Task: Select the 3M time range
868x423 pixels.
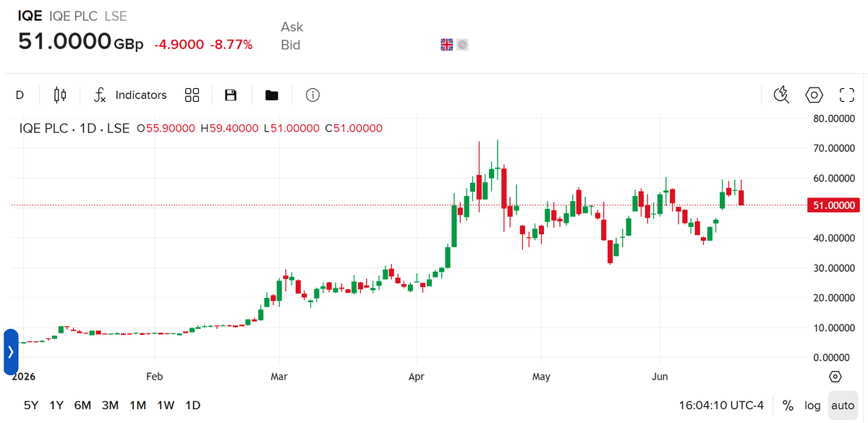Action: coord(110,405)
